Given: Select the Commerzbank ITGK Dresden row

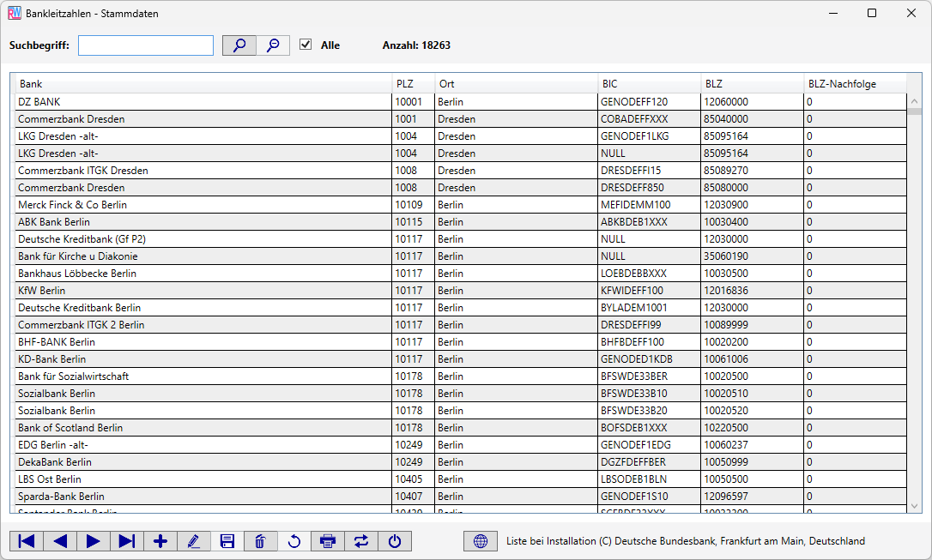Looking at the screenshot, I should tap(461, 171).
